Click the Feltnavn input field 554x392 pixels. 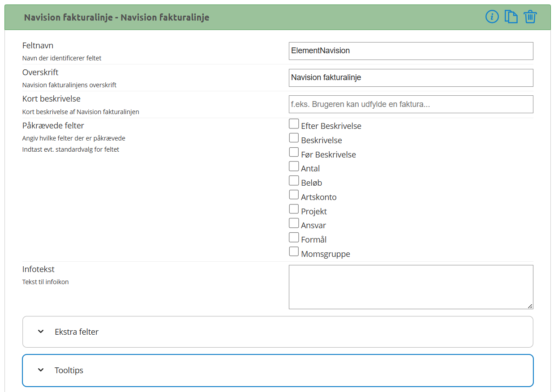pos(411,51)
